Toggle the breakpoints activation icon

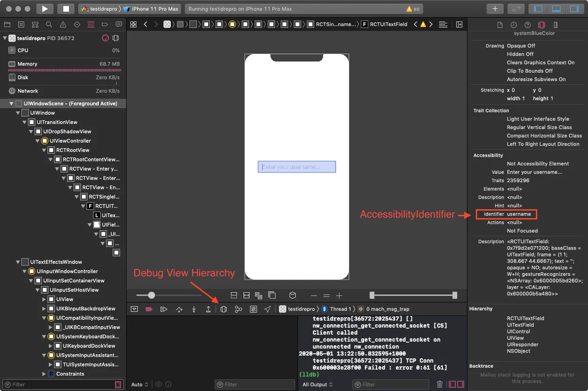tap(149, 309)
